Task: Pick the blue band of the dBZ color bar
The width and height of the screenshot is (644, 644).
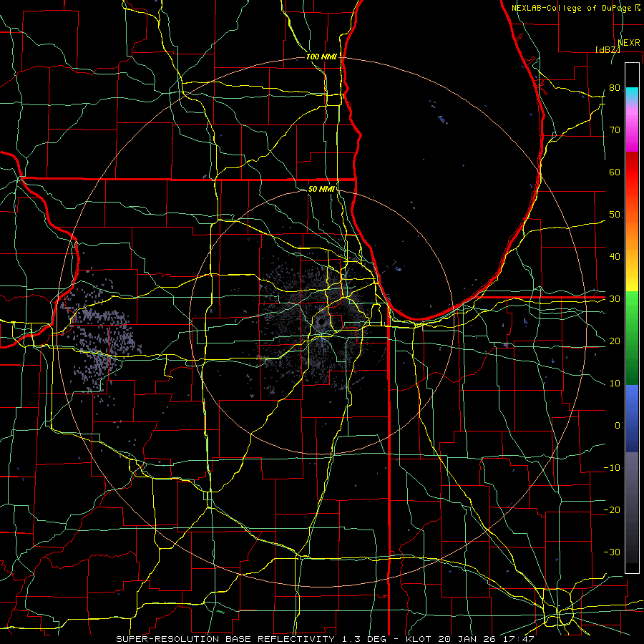Action: [x=632, y=418]
